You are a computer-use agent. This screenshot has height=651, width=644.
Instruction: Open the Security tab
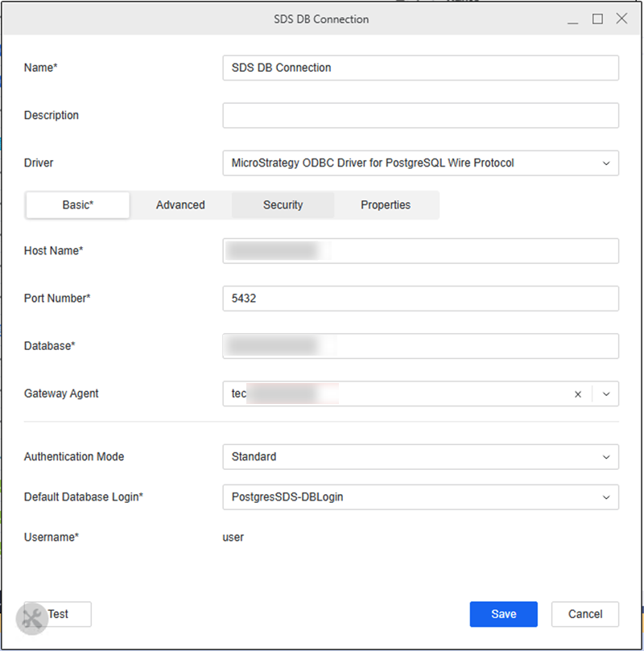click(x=283, y=205)
